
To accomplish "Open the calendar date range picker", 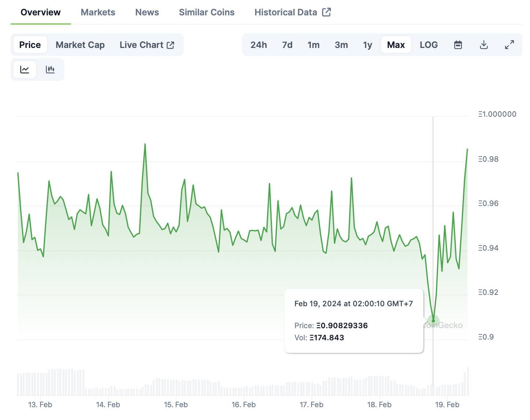I will pyautogui.click(x=458, y=45).
